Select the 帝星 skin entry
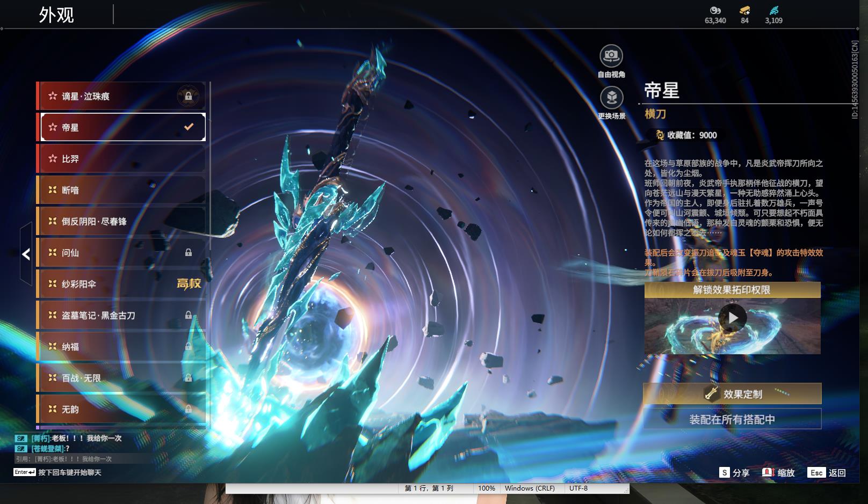This screenshot has height=504, width=868. [x=123, y=127]
